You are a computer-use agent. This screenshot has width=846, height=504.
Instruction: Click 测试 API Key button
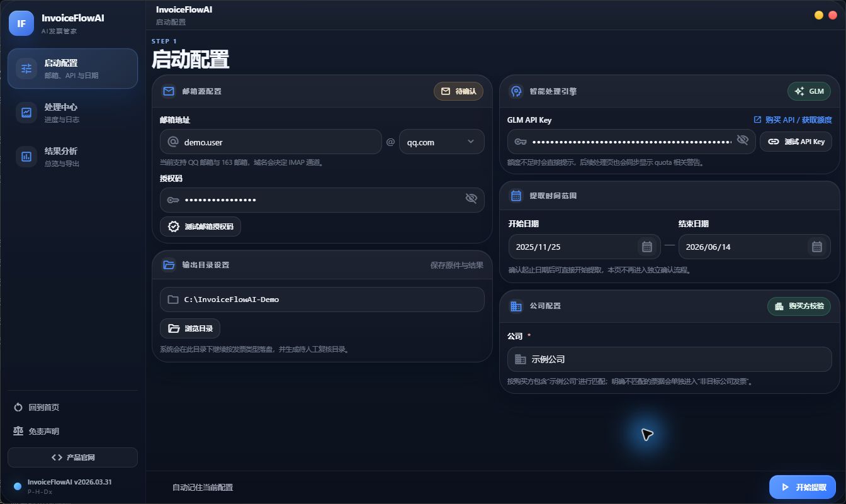tap(796, 142)
